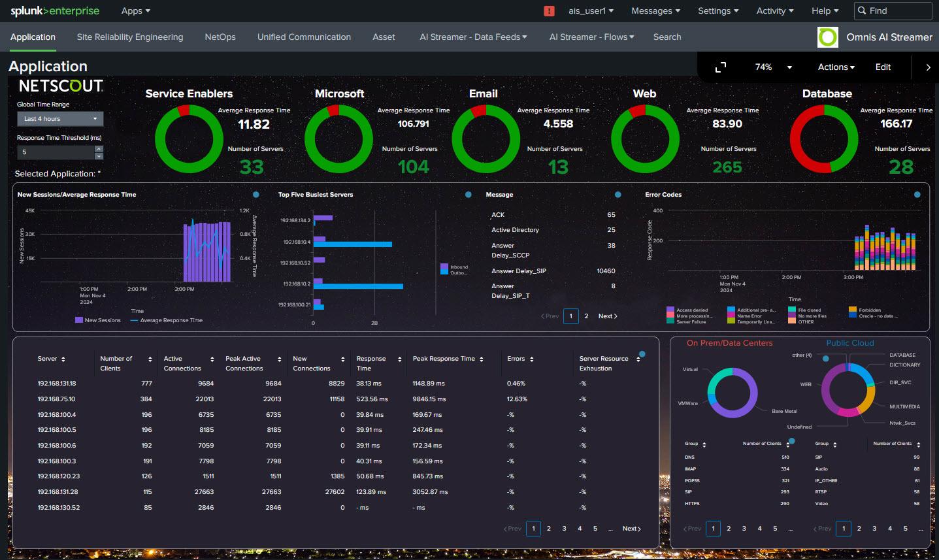Click the blue dot on Message panel

pos(618,195)
